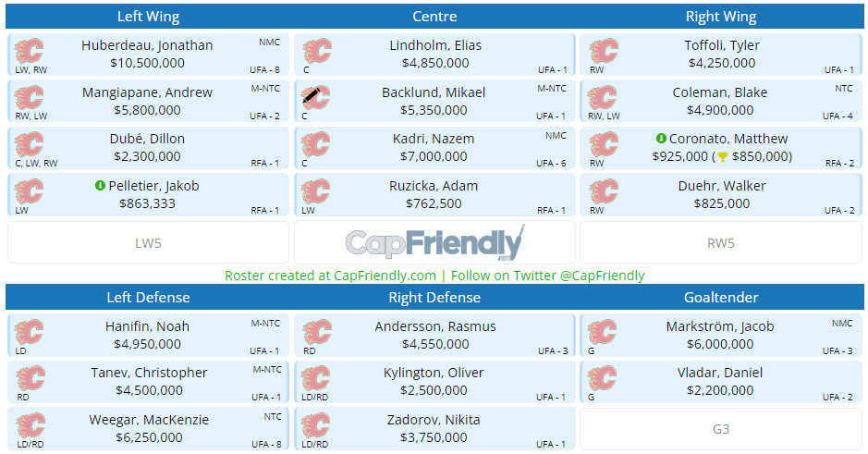868x454 pixels.
Task: Click the green icon beside Coronato, Matthew
Action: tap(661, 139)
